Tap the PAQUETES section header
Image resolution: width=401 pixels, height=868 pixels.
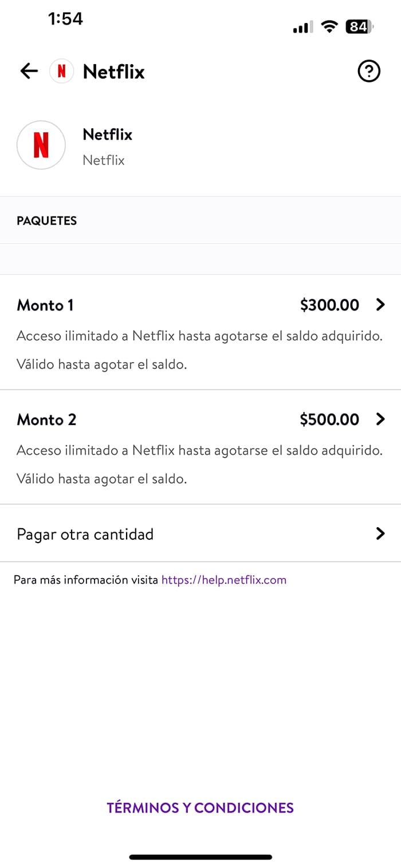[x=47, y=221]
